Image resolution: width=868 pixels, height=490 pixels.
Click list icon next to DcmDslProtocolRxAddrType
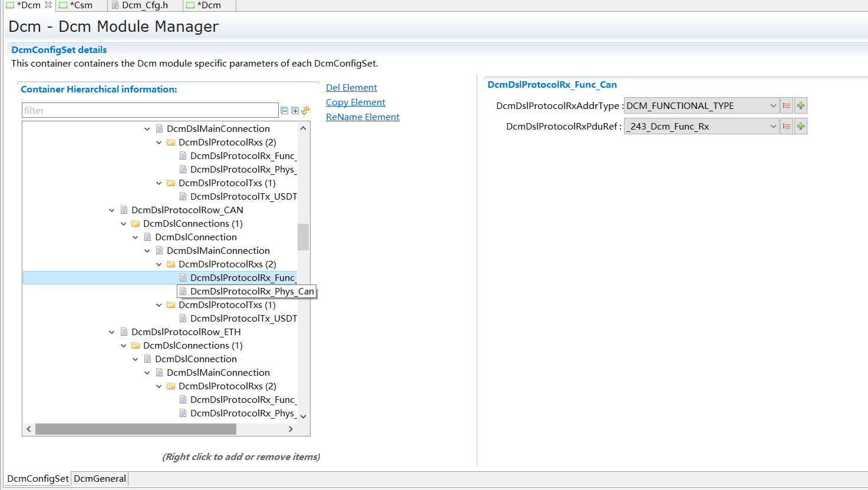[787, 106]
